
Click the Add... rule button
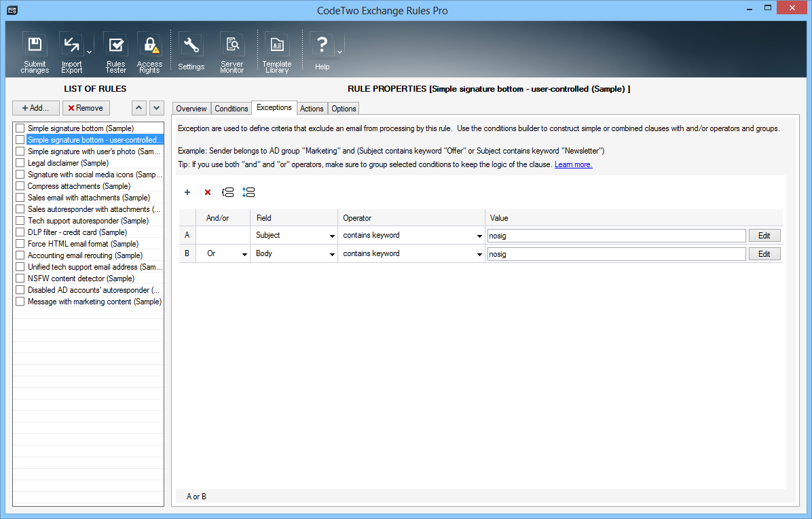(x=36, y=108)
